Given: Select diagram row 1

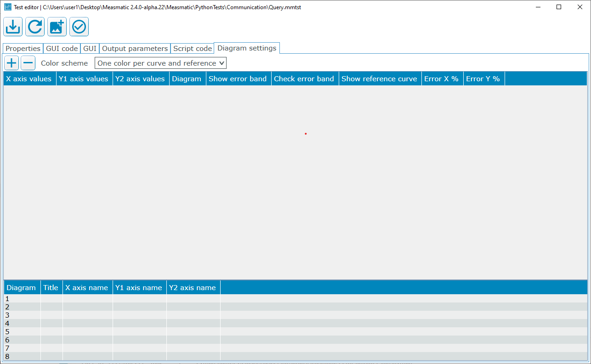Looking at the screenshot, I should click(x=295, y=298).
